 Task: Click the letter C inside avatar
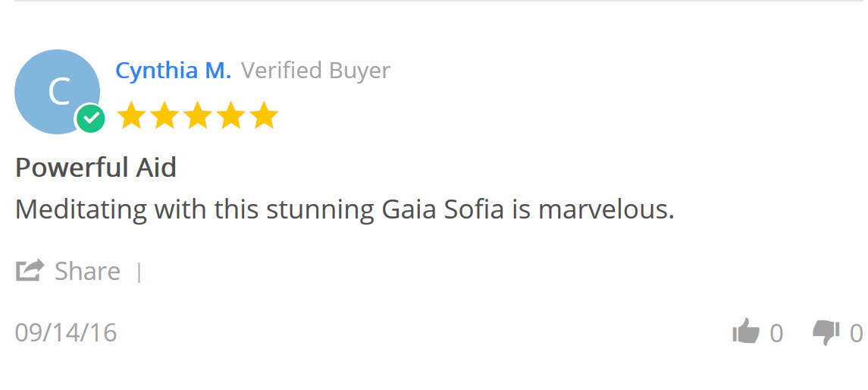[x=59, y=91]
